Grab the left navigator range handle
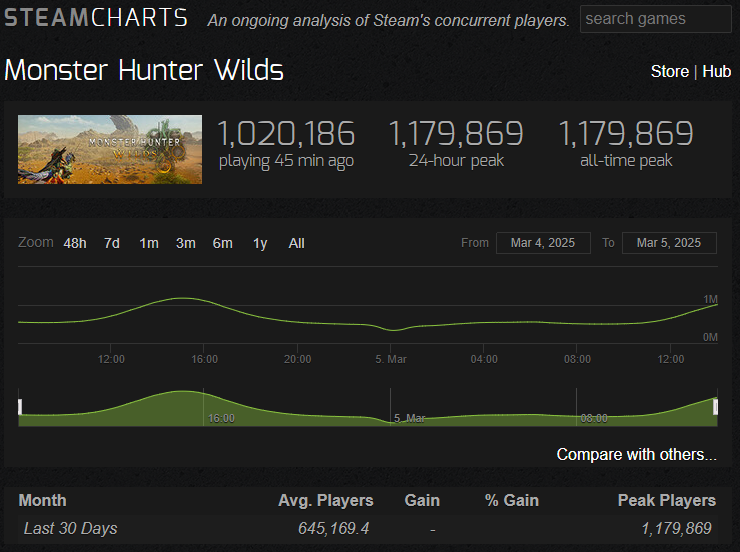Image resolution: width=740 pixels, height=552 pixels. pyautogui.click(x=20, y=407)
